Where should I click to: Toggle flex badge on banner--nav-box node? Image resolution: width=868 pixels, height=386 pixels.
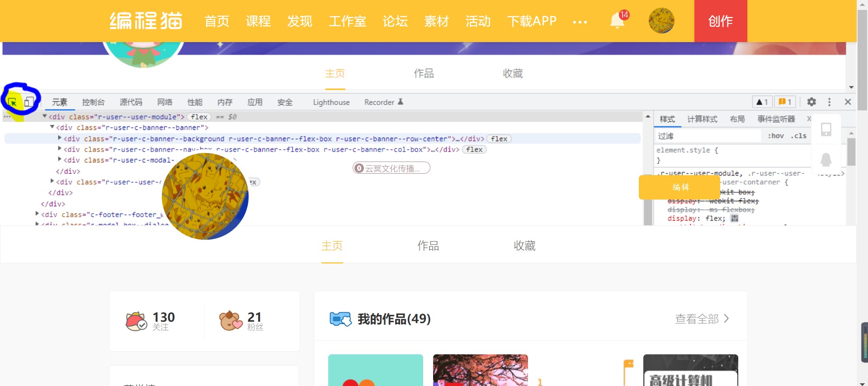coord(474,150)
